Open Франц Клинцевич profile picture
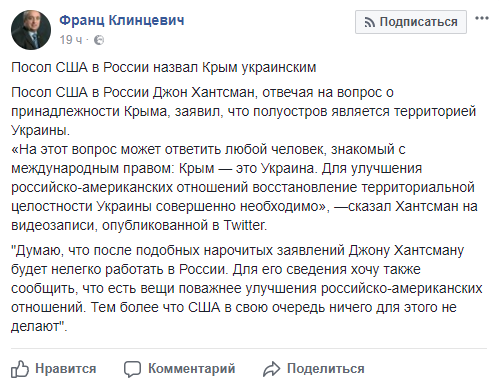This screenshot has width=499, height=385. [31, 30]
